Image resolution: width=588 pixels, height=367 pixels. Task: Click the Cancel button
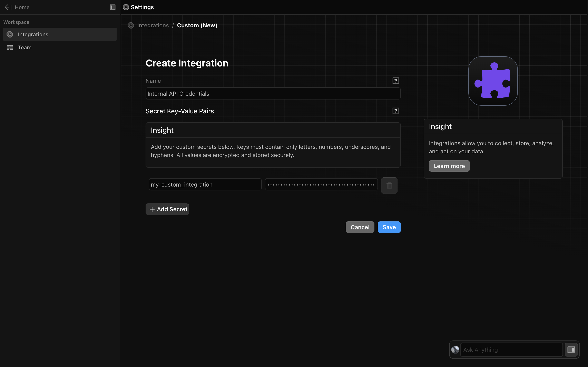[360, 227]
